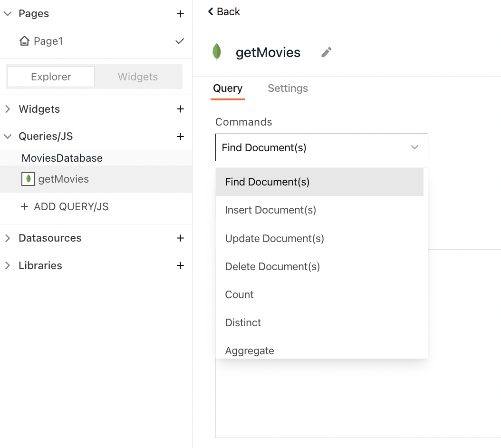Click the MongoDB leaf logo in header
The height and width of the screenshot is (448, 501).
coord(217,52)
